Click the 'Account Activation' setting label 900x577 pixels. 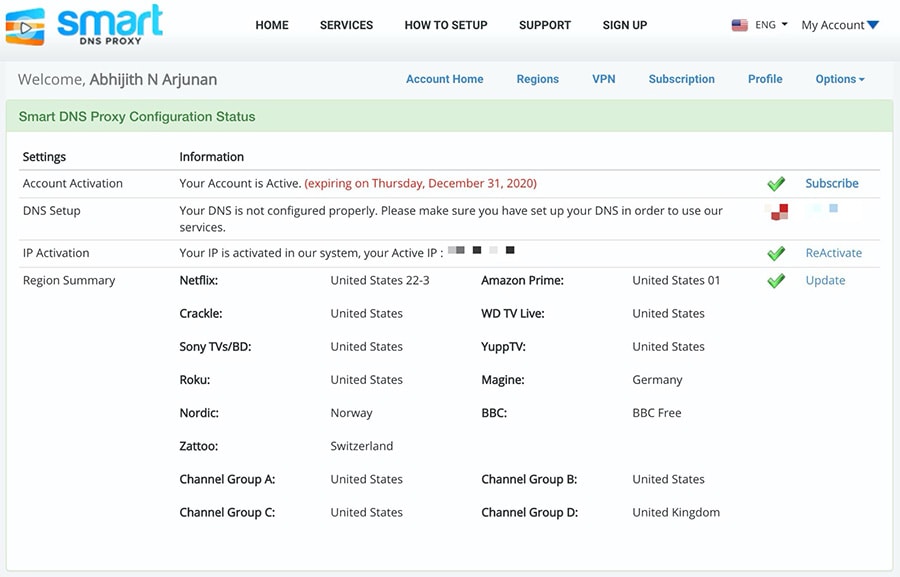[x=73, y=184]
